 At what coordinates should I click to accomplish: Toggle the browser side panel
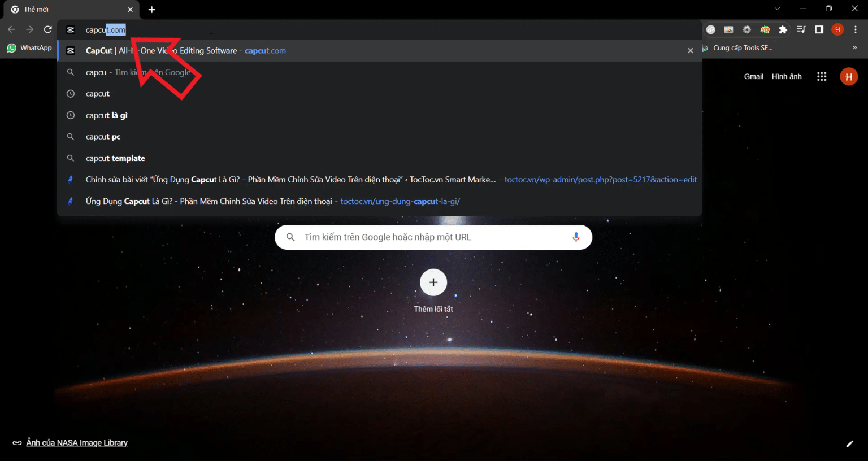[x=819, y=29]
